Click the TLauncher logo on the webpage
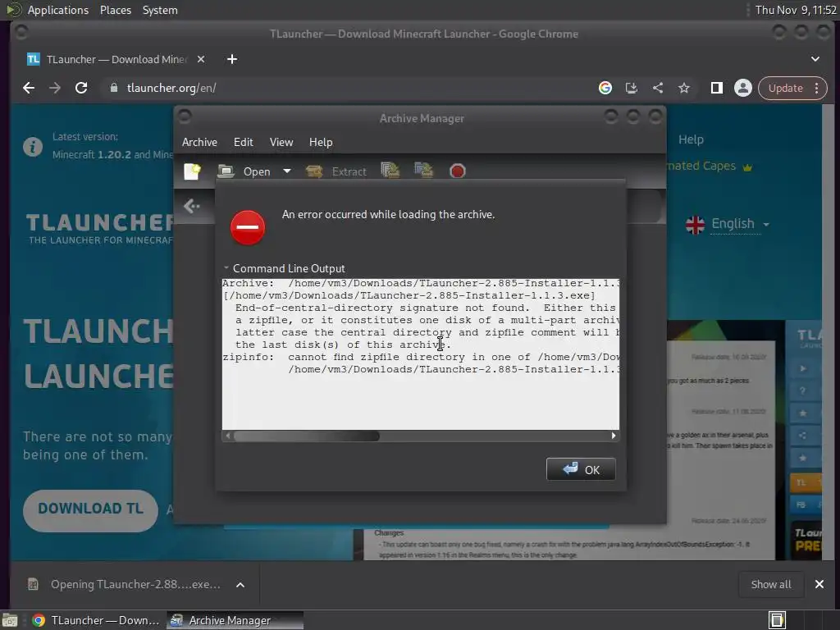Image resolution: width=840 pixels, height=630 pixels. click(x=100, y=228)
